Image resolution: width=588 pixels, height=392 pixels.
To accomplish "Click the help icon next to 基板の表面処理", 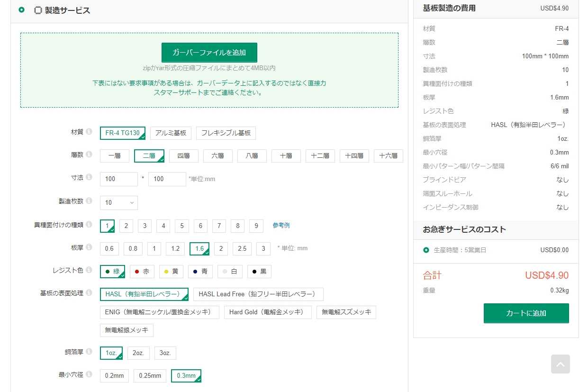I will click(89, 293).
